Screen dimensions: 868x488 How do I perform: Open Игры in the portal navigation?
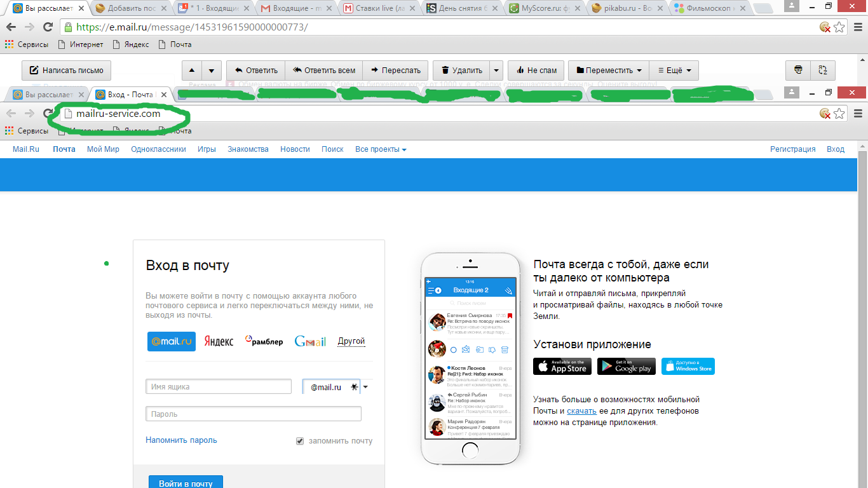click(x=207, y=149)
